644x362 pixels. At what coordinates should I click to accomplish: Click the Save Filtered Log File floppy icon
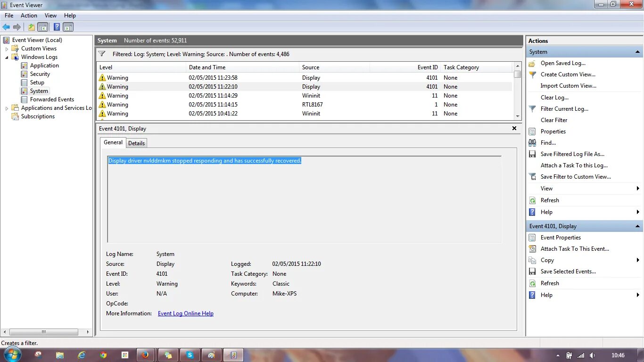pos(532,154)
